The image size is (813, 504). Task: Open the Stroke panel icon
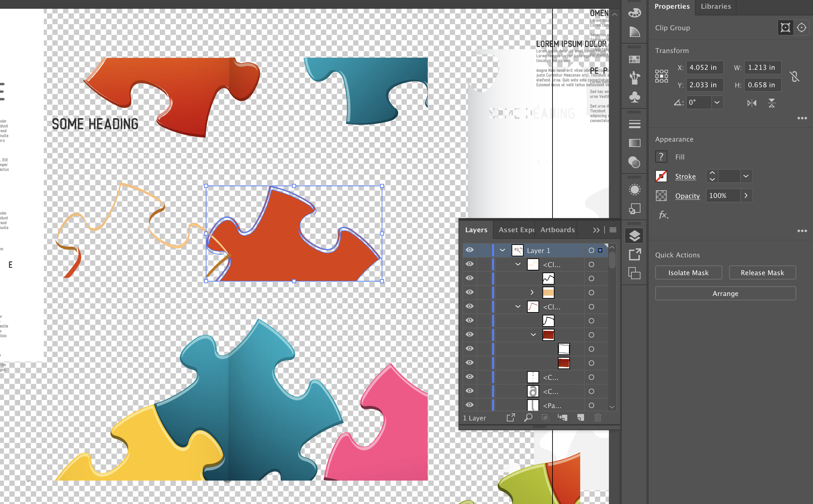click(634, 124)
